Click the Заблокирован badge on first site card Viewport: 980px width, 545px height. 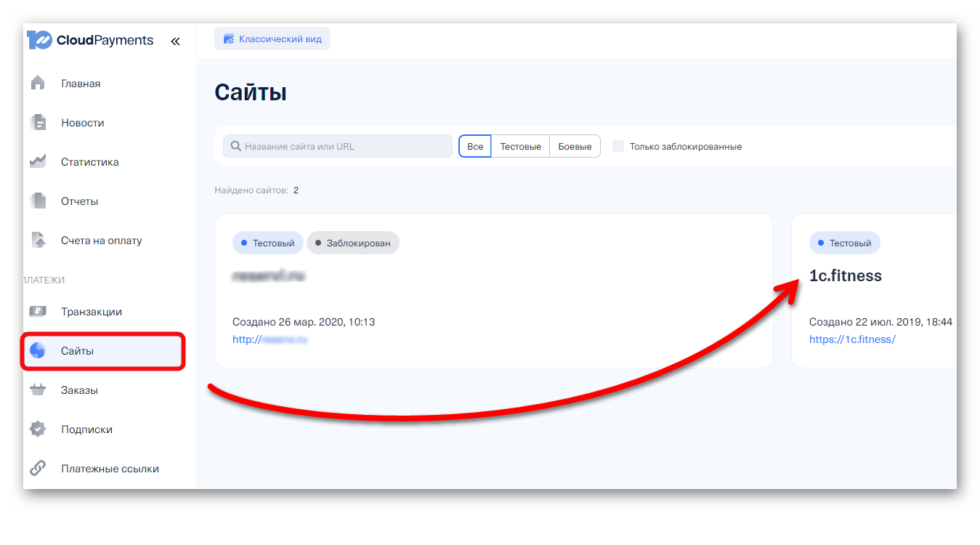(x=353, y=243)
